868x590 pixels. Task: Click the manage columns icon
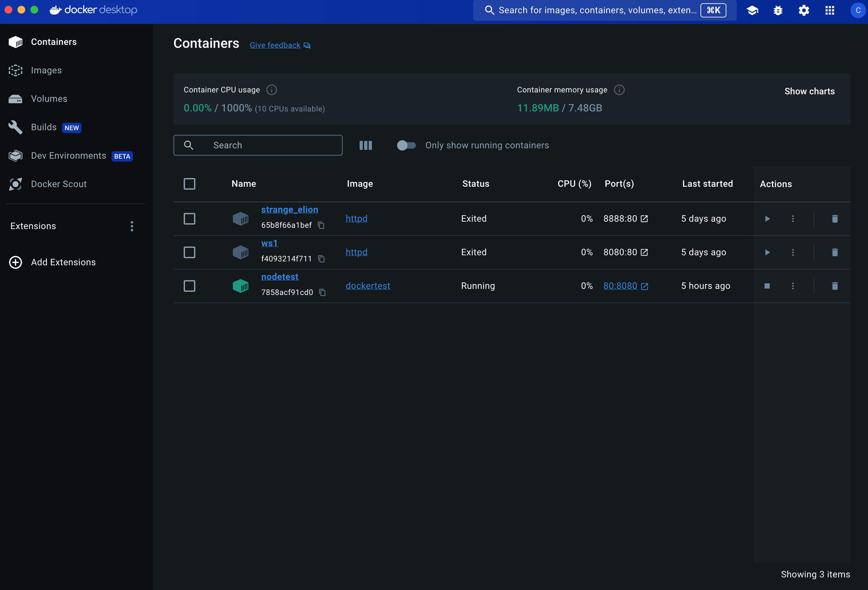[x=365, y=145]
